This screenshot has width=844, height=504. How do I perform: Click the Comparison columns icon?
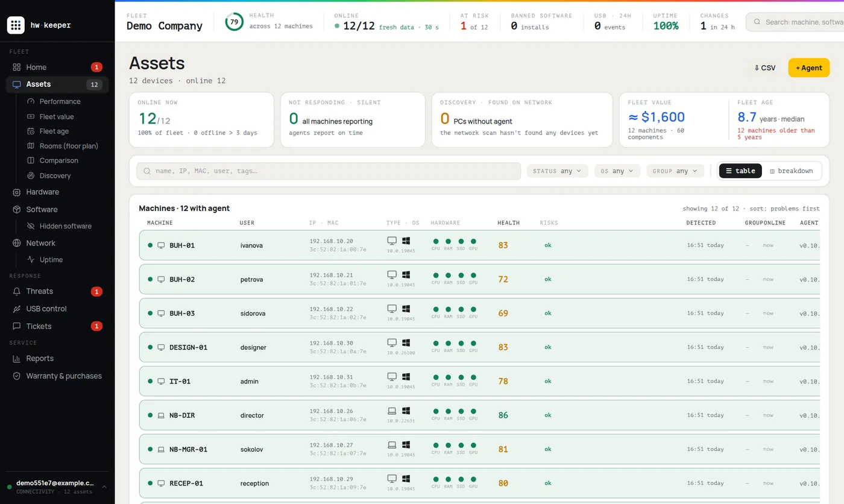[x=31, y=160]
